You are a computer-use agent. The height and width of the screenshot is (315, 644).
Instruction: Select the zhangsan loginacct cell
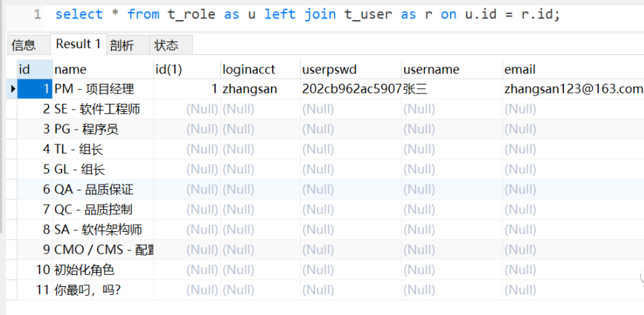click(x=250, y=89)
